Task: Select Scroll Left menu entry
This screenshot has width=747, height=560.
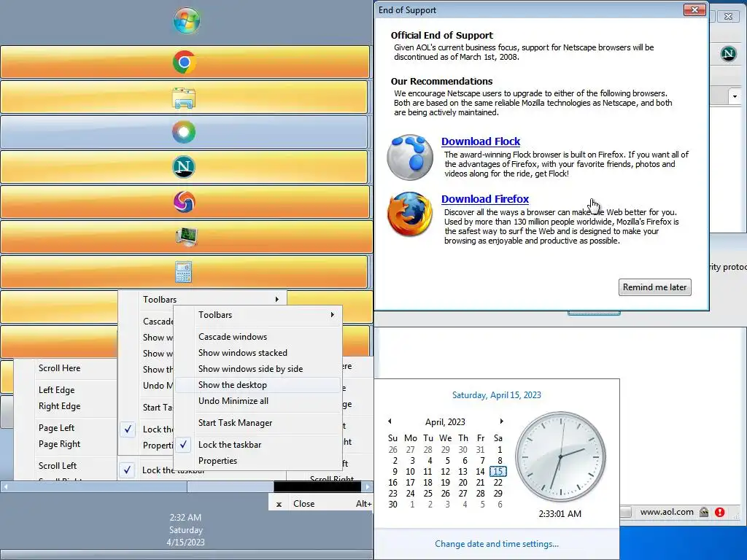Action: (66, 466)
